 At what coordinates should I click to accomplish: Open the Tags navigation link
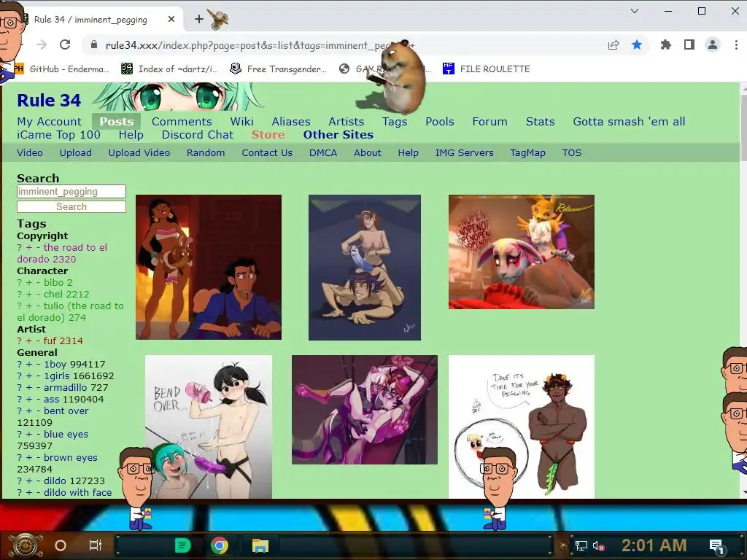point(395,122)
